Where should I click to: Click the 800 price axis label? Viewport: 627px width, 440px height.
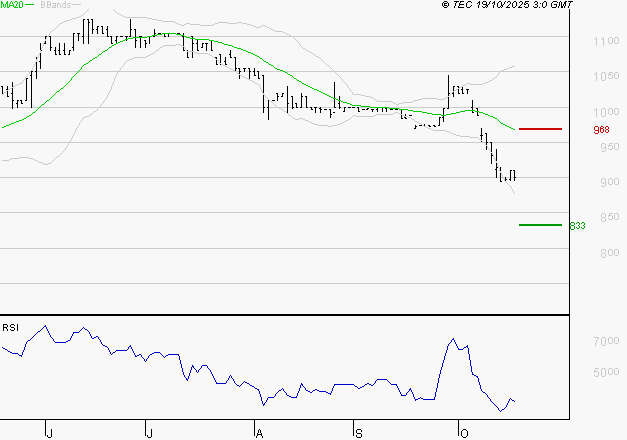tap(610, 253)
